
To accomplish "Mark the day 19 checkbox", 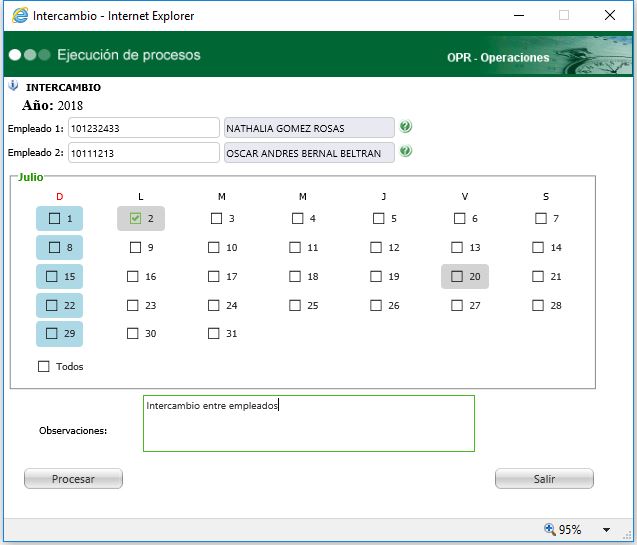I will pyautogui.click(x=376, y=277).
